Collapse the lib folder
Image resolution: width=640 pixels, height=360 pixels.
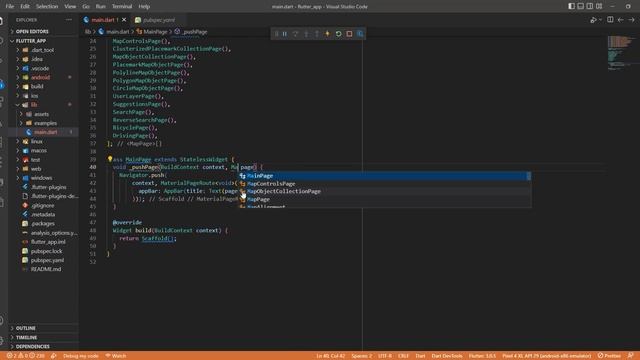coord(43,104)
